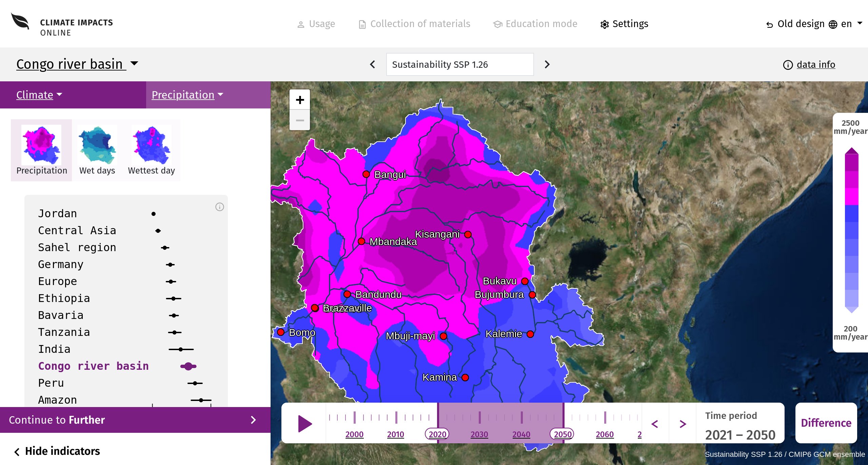Step time period forward arrow
This screenshot has height=465, width=868.
683,424
